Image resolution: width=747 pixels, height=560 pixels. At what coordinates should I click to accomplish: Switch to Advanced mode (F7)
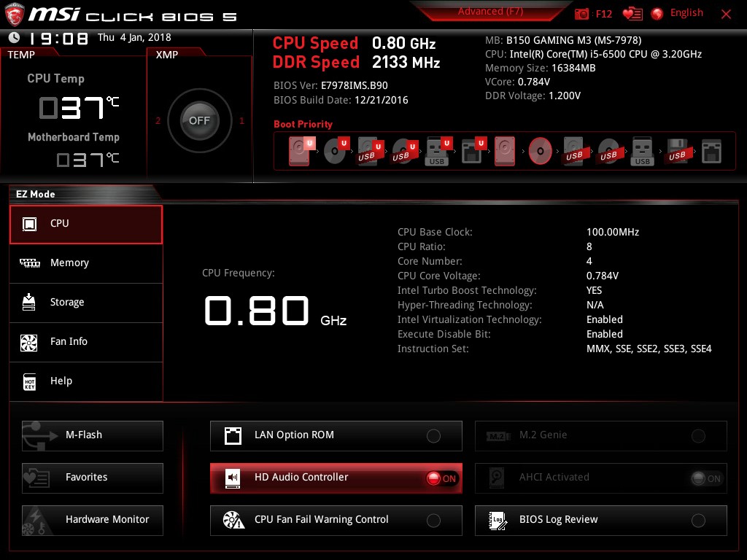(x=490, y=11)
